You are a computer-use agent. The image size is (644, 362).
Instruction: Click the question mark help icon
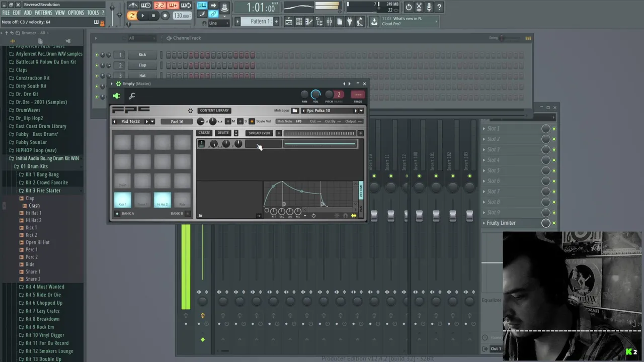(439, 7)
